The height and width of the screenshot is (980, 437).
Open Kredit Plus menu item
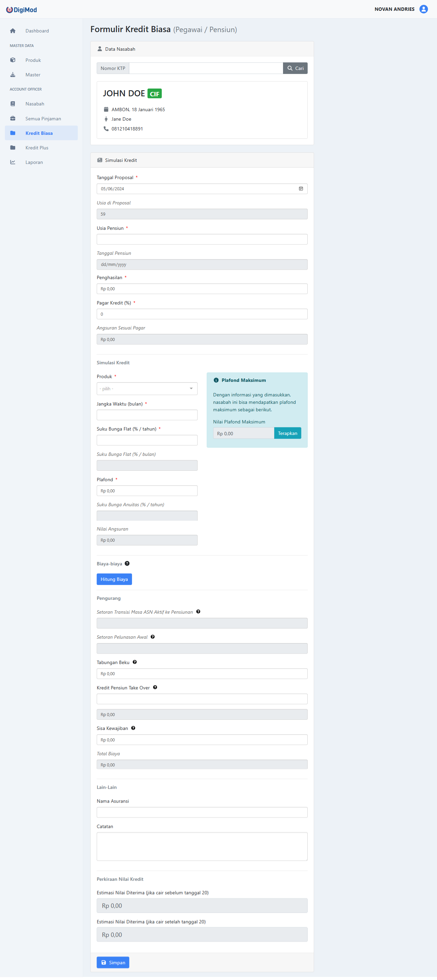pos(37,148)
